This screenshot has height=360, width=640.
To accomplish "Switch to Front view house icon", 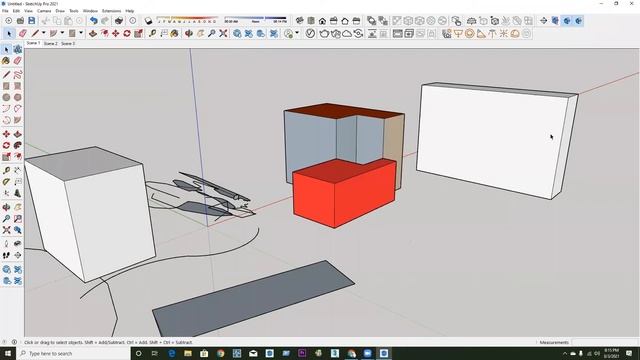I will click(x=322, y=21).
